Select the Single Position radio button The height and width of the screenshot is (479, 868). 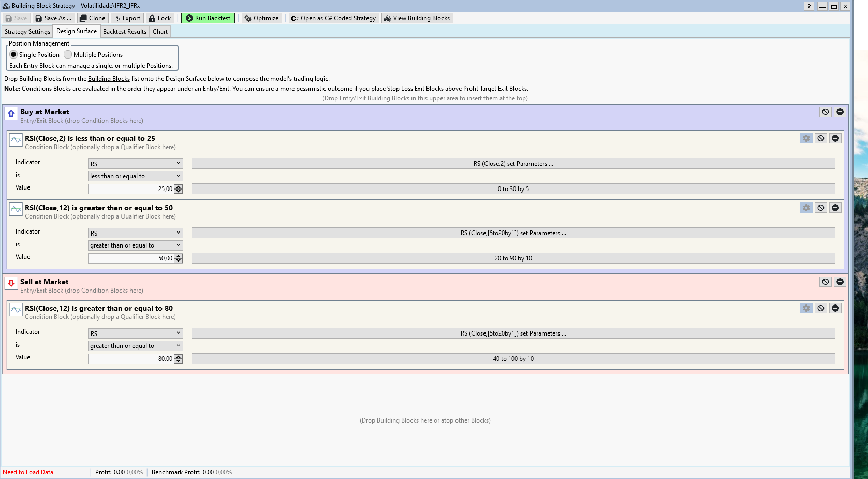tap(12, 54)
